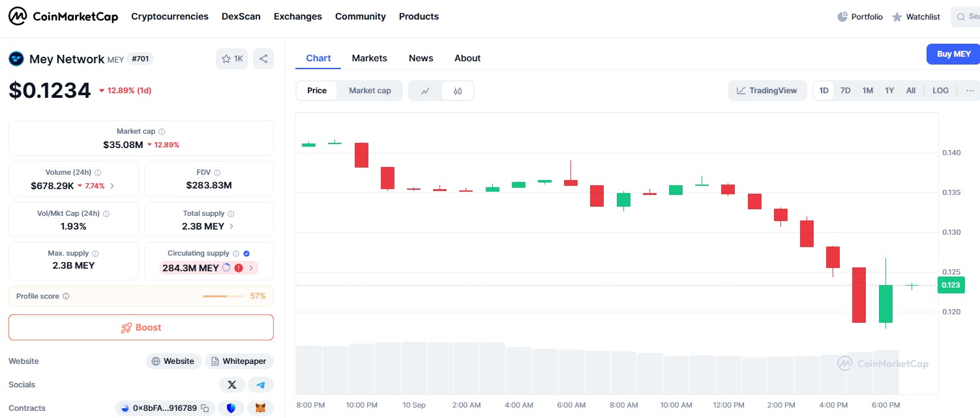The width and height of the screenshot is (980, 418).
Task: Set chart range to 1M
Action: pyautogui.click(x=867, y=91)
